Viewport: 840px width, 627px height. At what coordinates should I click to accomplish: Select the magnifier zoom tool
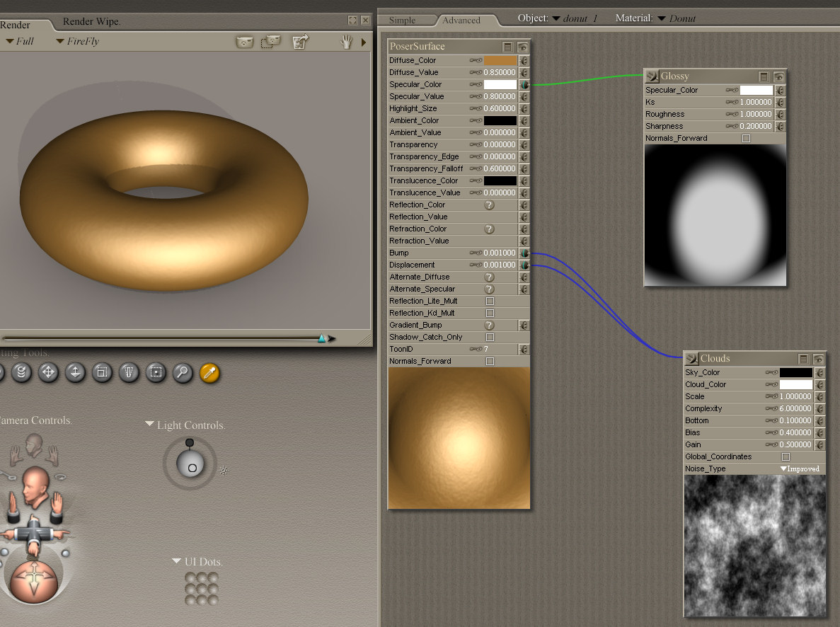pyautogui.click(x=183, y=372)
